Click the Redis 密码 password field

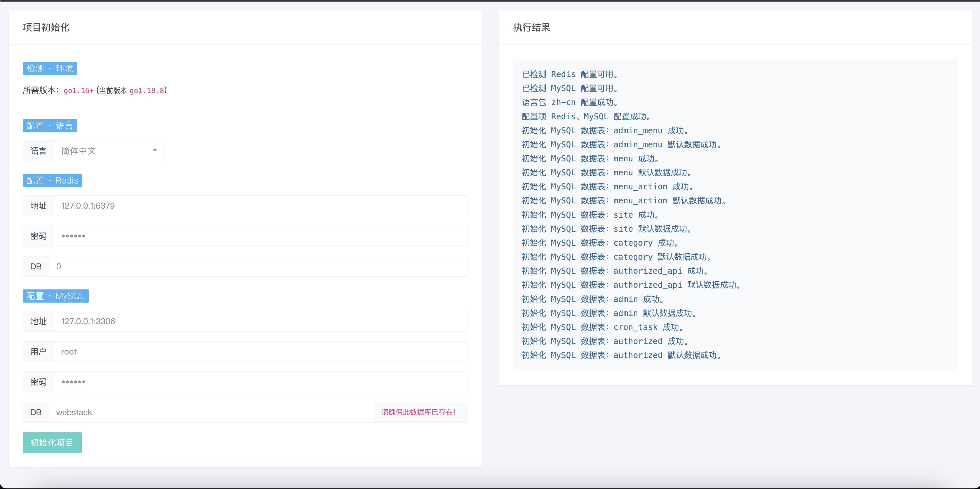260,236
